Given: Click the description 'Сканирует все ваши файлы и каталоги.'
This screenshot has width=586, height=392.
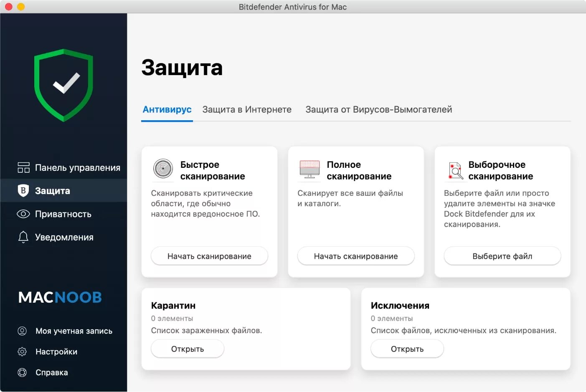Looking at the screenshot, I should pyautogui.click(x=350, y=198).
